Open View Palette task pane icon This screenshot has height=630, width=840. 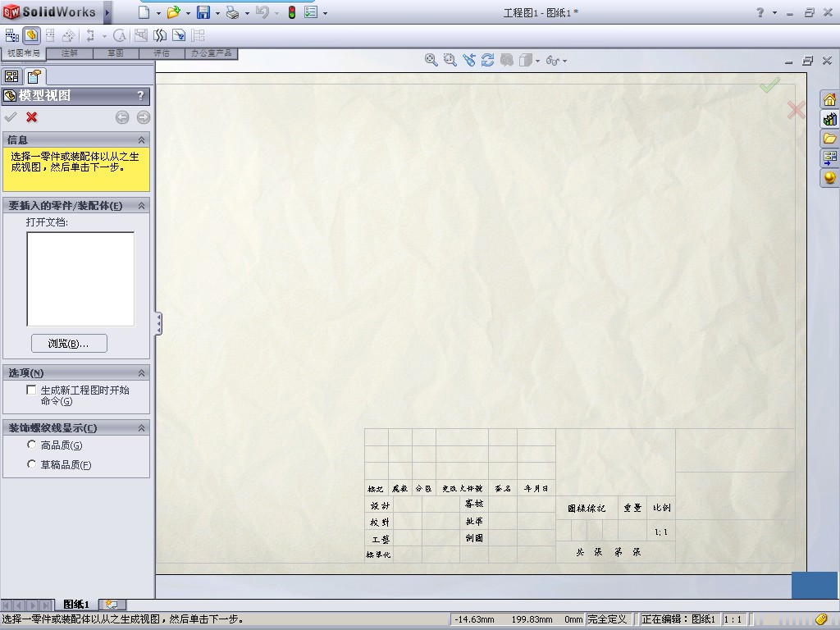point(830,158)
